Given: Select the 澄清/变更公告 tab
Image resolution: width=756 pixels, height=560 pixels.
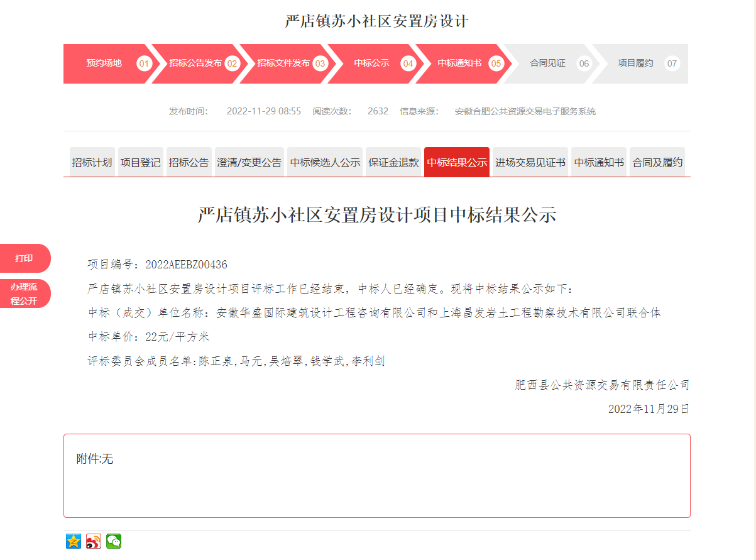Looking at the screenshot, I should pyautogui.click(x=249, y=162).
